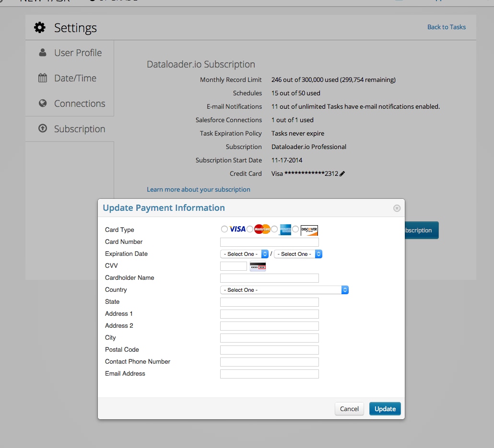Image resolution: width=494 pixels, height=448 pixels.
Task: Click the Settings gear icon
Action: (x=40, y=28)
